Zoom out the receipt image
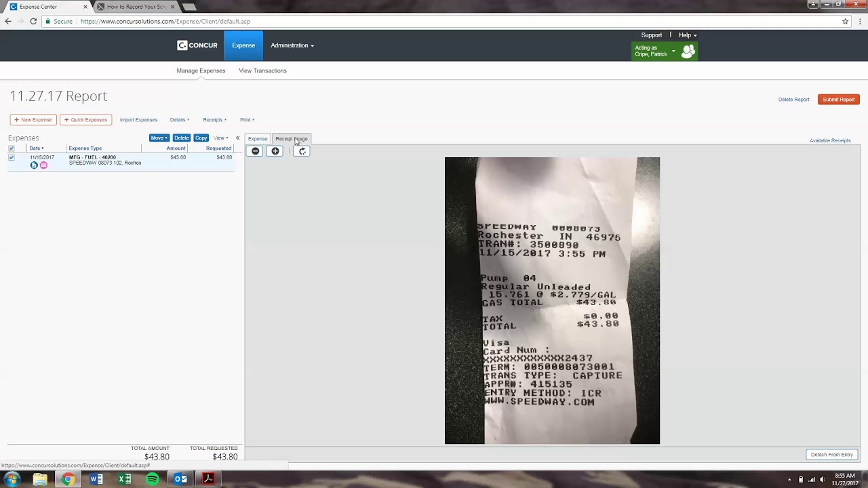Viewport: 868px width, 488px height. point(256,151)
